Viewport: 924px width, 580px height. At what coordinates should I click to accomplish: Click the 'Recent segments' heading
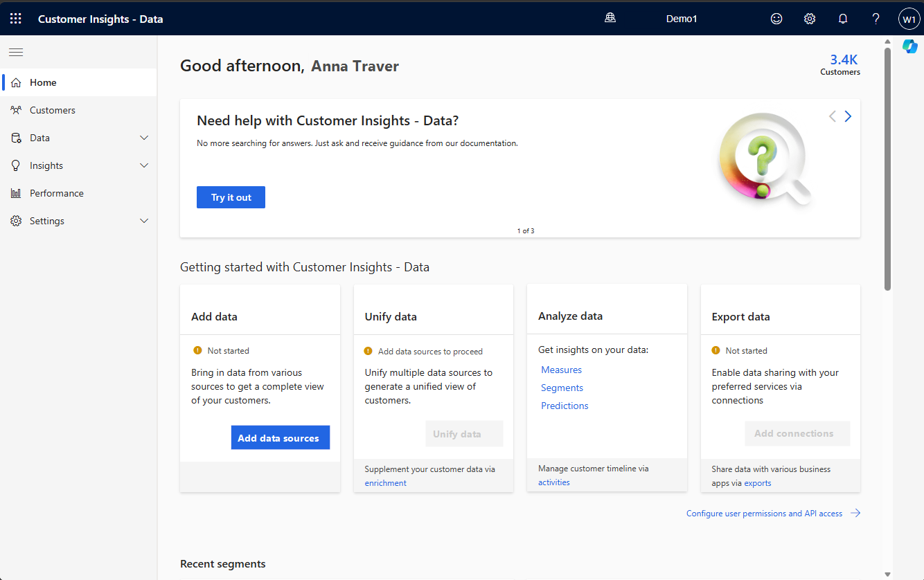[222, 564]
